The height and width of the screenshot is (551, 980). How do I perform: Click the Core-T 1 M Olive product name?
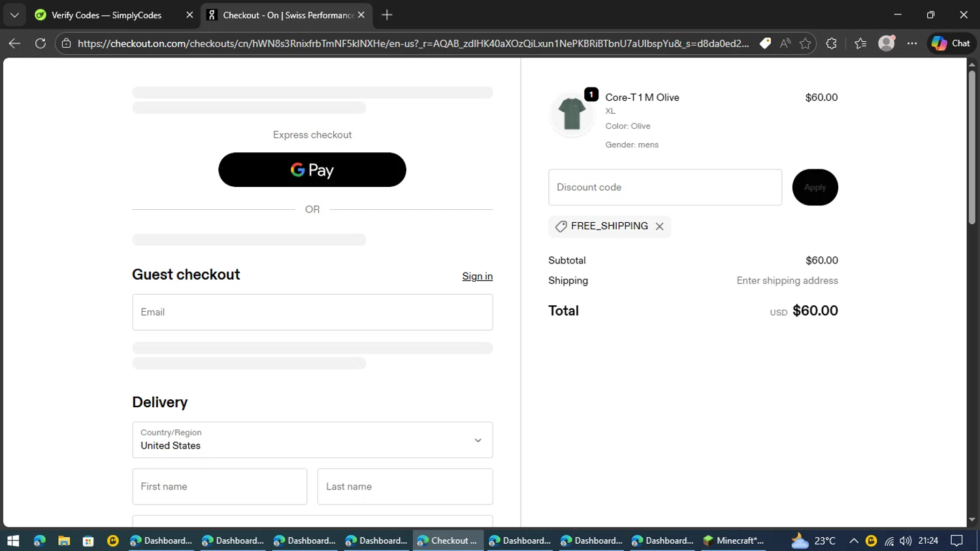(x=642, y=97)
